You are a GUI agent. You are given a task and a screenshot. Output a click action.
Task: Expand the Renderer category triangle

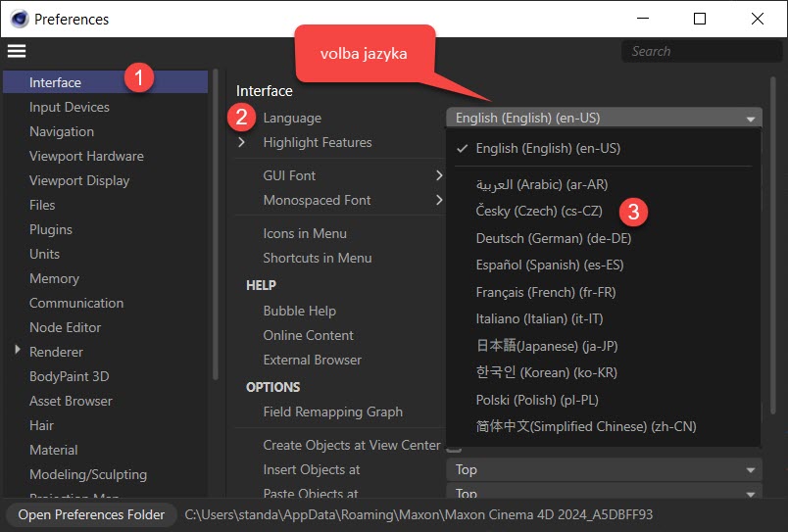pos(18,351)
